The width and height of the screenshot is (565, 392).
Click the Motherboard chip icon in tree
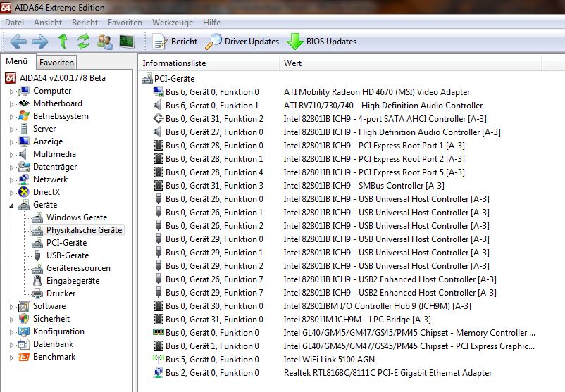coord(24,103)
